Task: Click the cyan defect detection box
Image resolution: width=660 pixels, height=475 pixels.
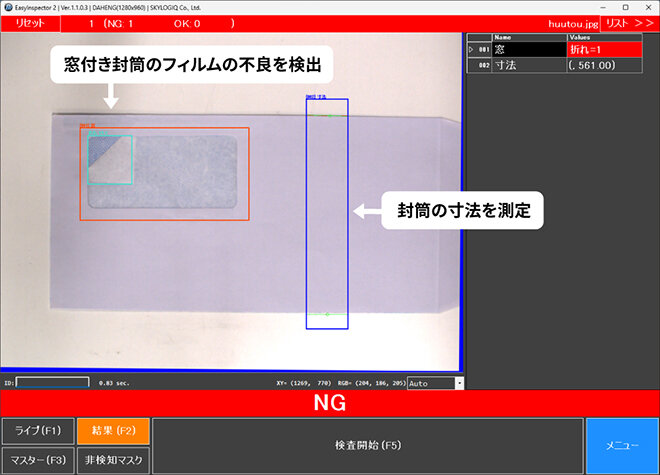Action: [x=110, y=160]
